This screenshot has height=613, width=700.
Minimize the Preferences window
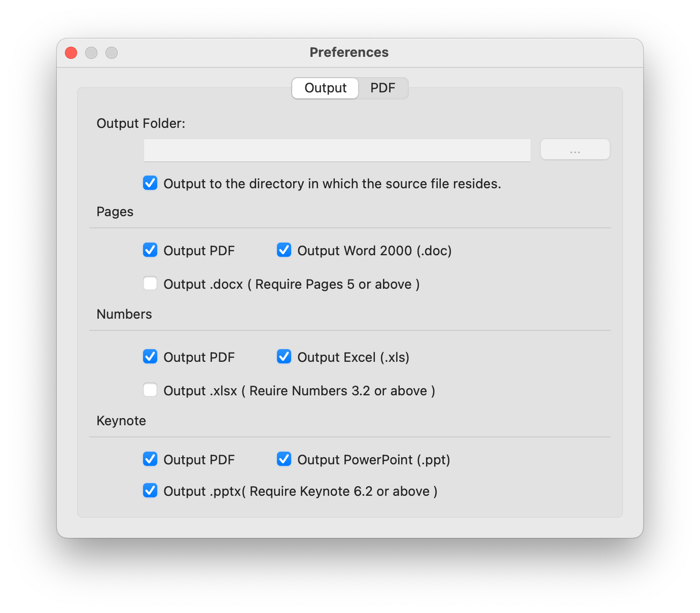(x=91, y=53)
